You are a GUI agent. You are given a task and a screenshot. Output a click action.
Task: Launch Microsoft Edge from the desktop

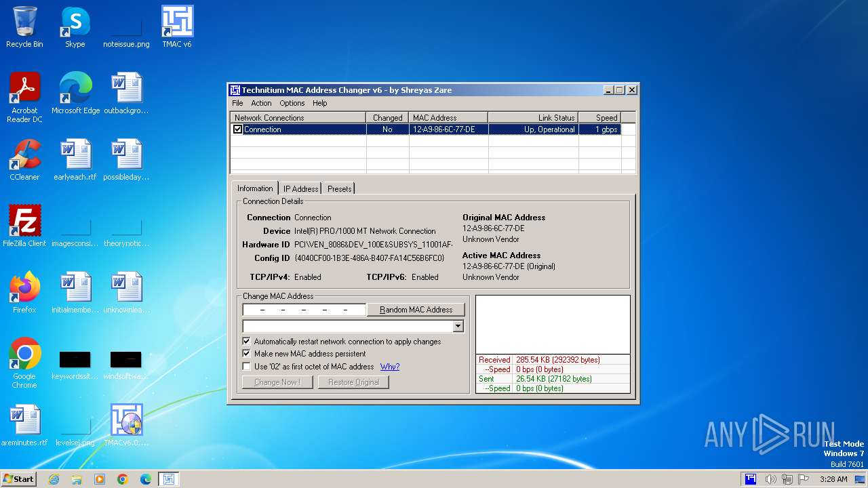coord(75,94)
